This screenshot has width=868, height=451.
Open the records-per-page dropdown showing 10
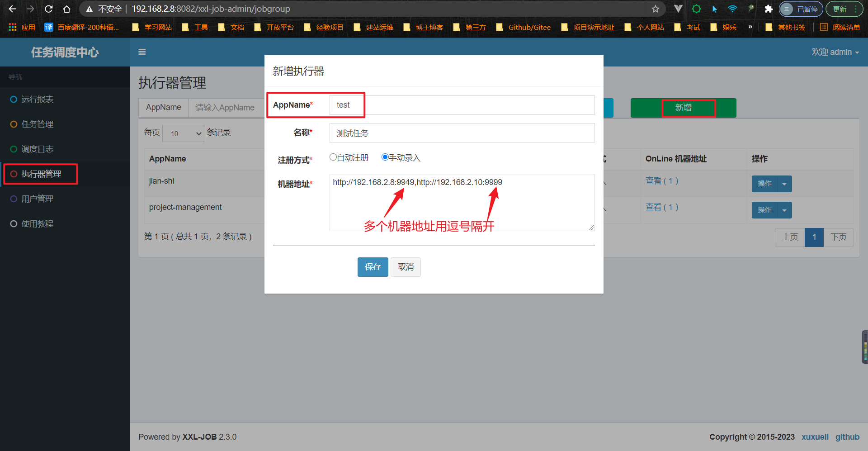pos(183,133)
